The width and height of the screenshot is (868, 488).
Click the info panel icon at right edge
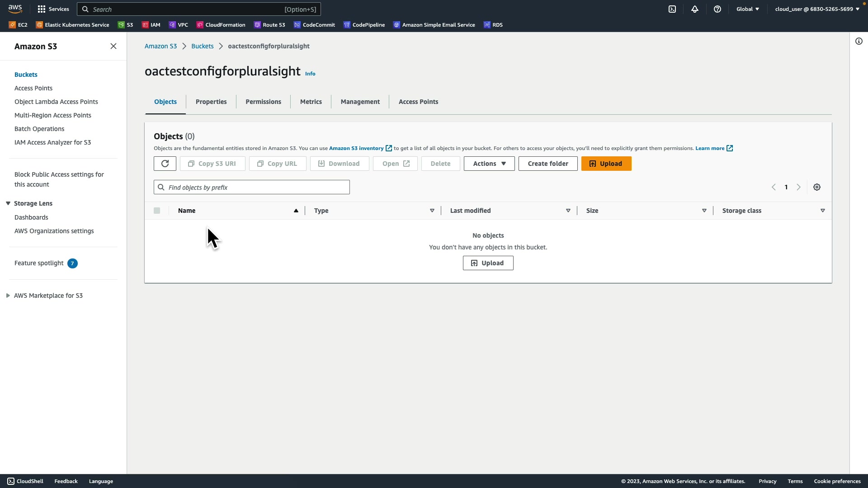pyautogui.click(x=859, y=41)
